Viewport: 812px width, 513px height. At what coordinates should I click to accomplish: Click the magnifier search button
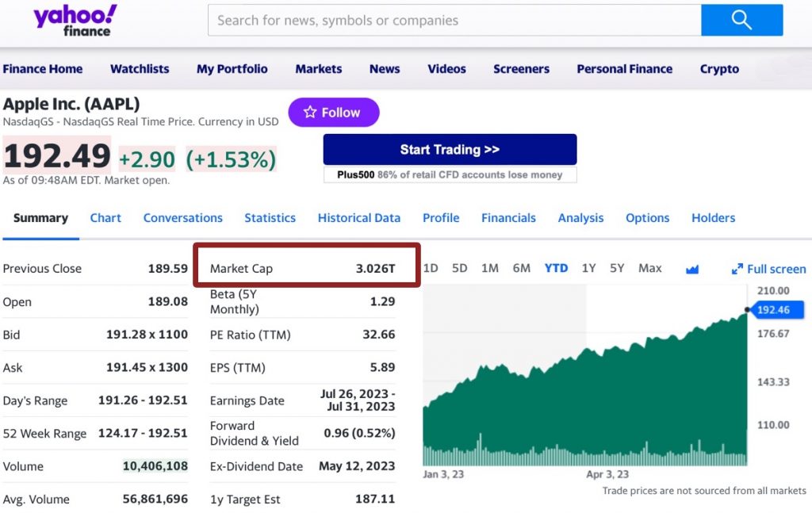click(741, 20)
